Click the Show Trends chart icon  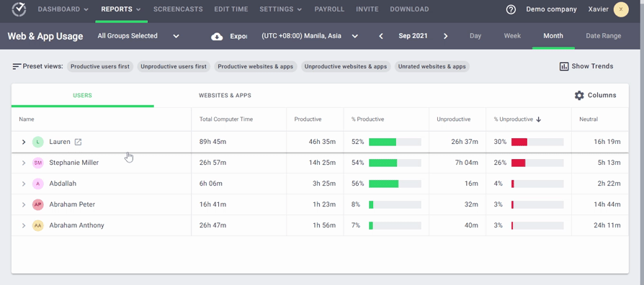click(x=564, y=66)
